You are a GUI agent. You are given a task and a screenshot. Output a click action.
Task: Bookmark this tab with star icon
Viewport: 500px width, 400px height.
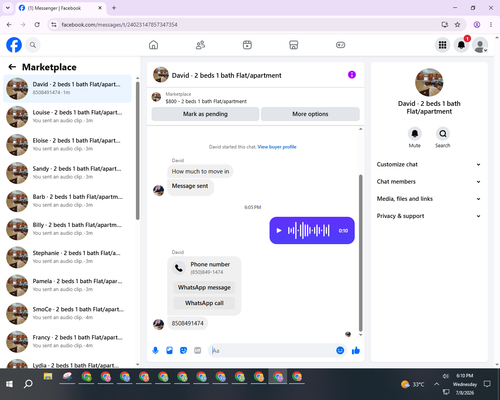(457, 25)
